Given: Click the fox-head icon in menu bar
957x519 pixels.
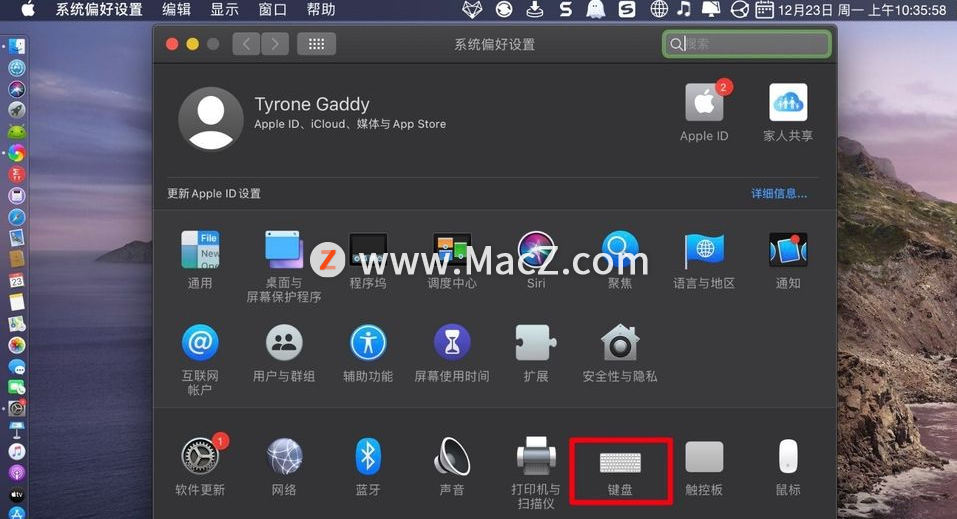Looking at the screenshot, I should (472, 9).
